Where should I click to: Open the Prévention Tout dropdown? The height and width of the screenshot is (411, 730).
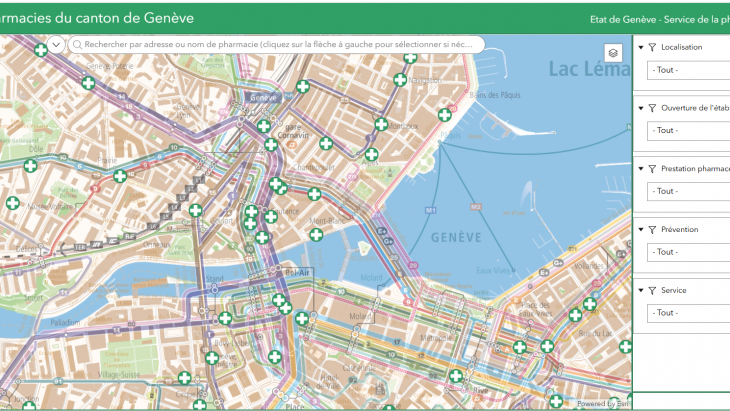point(688,252)
